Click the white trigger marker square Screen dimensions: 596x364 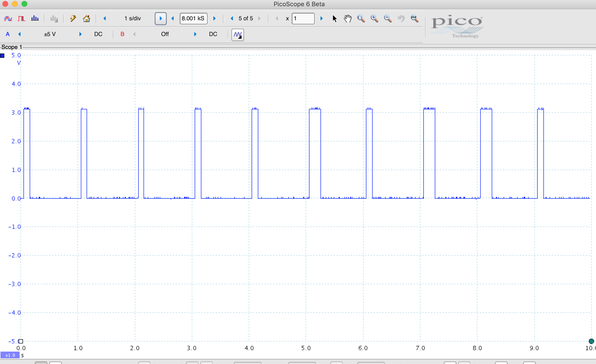click(21, 341)
